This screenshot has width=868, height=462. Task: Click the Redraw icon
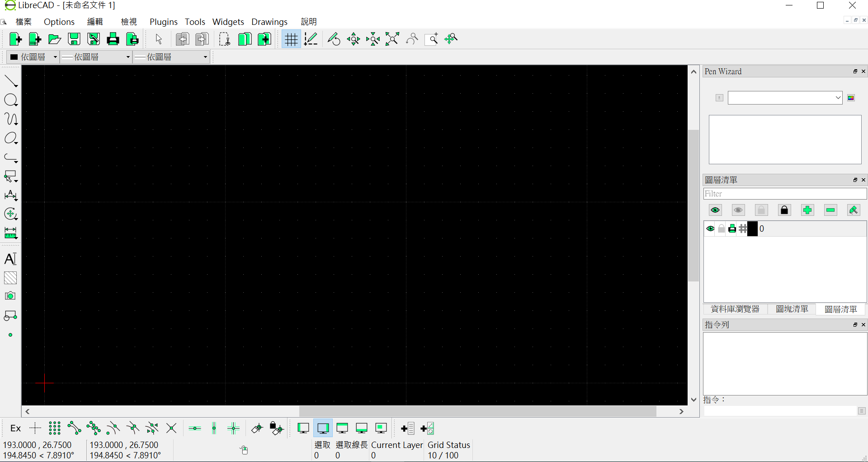tap(334, 39)
